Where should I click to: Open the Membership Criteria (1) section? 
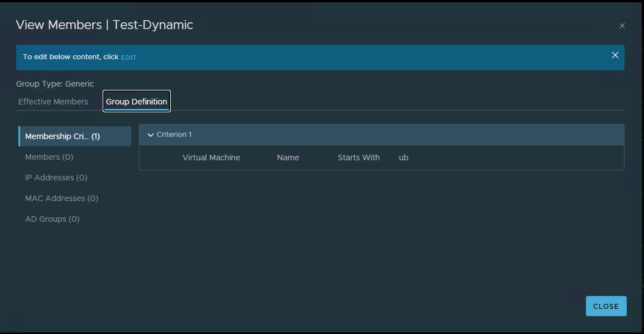(63, 136)
